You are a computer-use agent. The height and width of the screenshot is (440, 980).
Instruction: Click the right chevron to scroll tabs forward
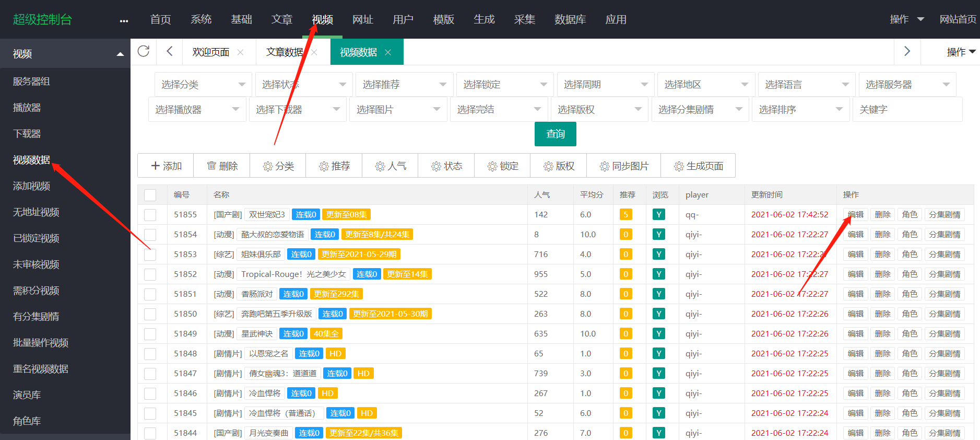(907, 51)
